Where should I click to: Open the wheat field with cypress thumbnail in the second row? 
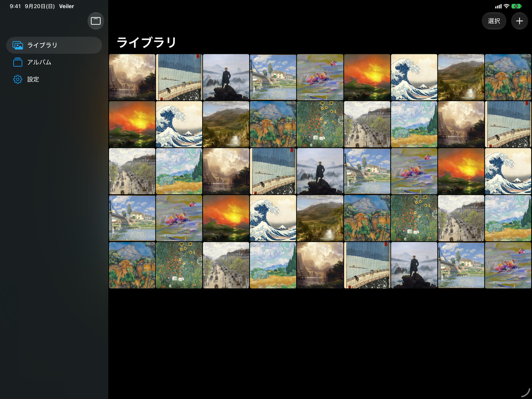[414, 124]
